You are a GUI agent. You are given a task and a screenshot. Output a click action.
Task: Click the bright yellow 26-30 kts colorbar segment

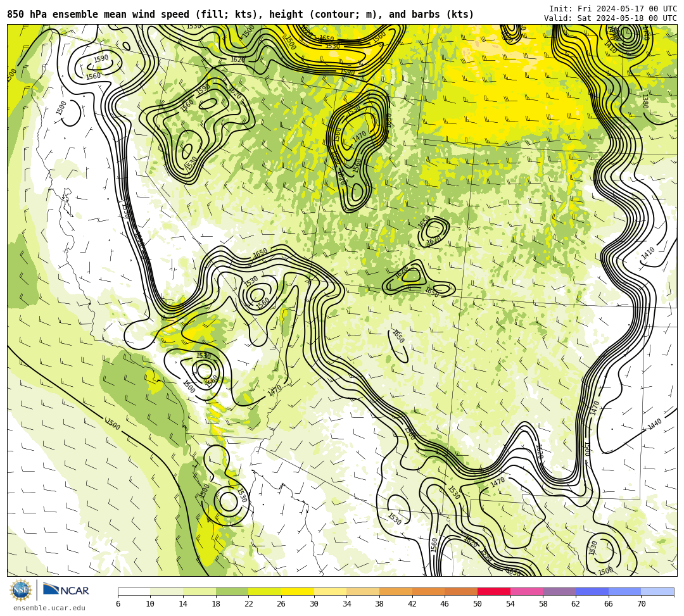(298, 591)
